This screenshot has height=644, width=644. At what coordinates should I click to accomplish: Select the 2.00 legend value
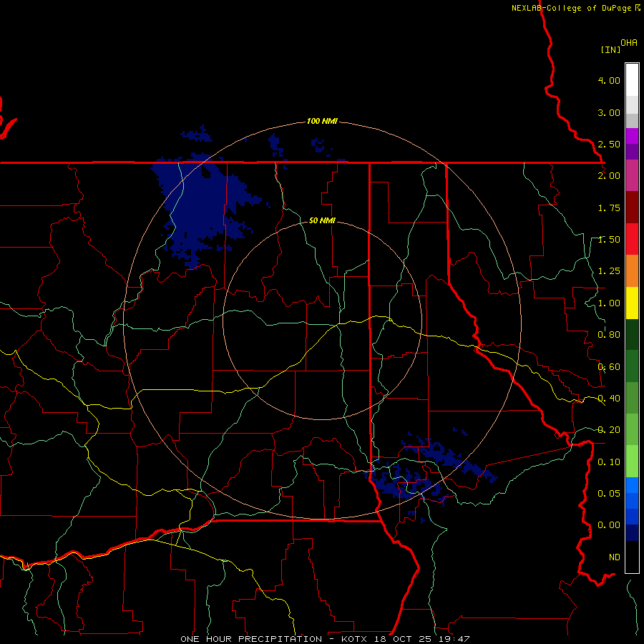[x=609, y=176]
